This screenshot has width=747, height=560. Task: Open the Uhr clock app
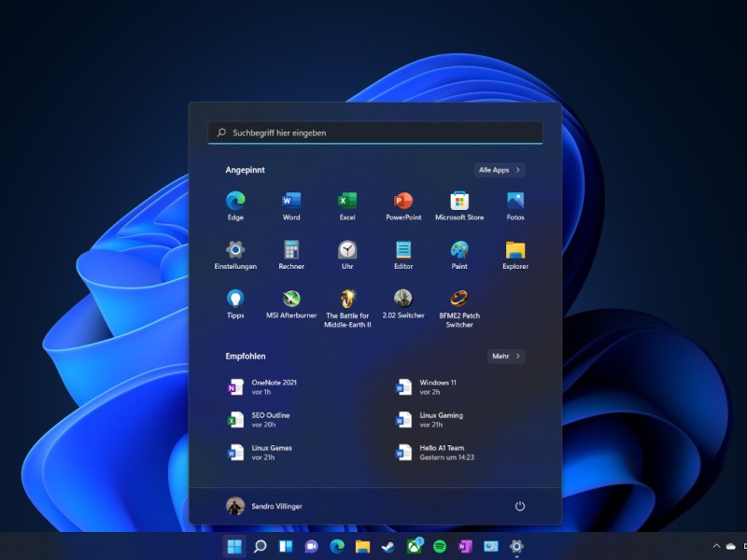coord(347,255)
